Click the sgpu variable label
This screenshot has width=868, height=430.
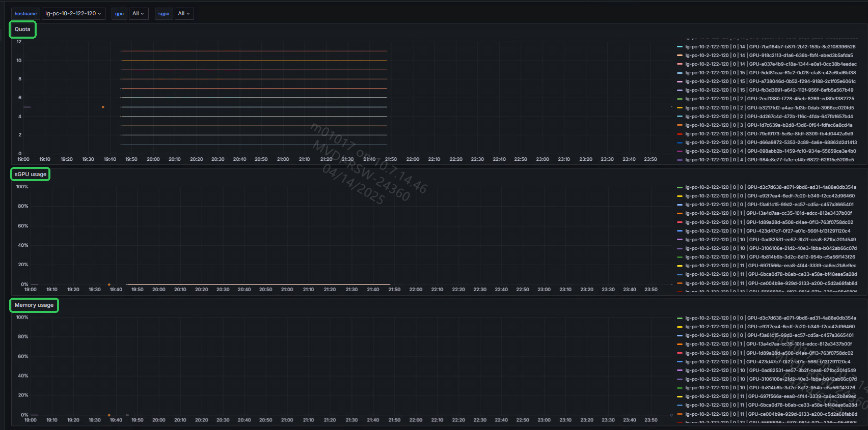(x=164, y=14)
